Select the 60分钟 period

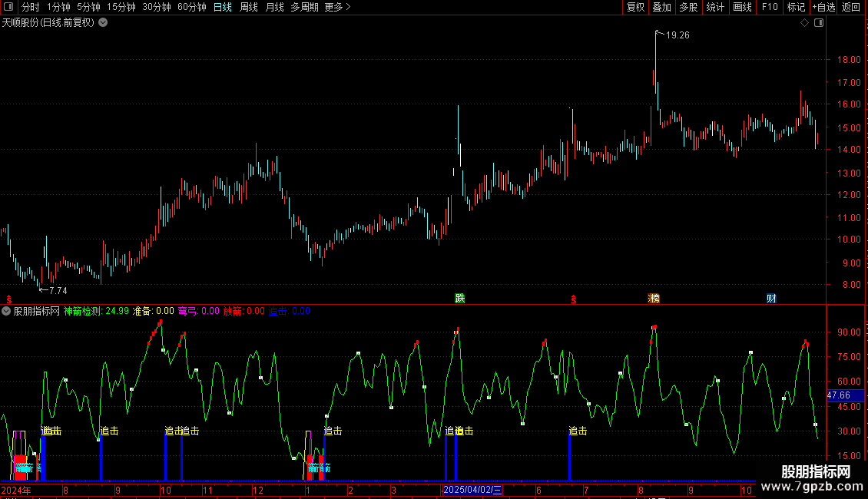click(192, 7)
